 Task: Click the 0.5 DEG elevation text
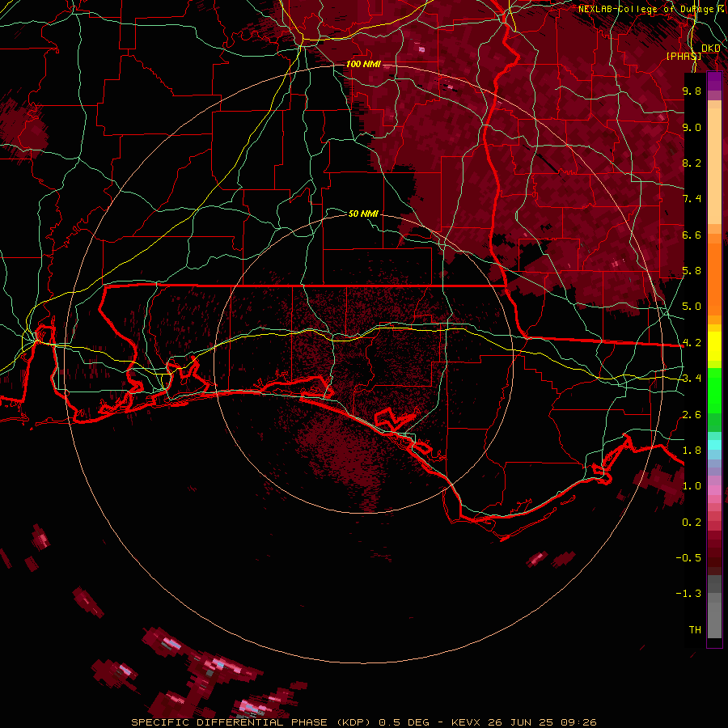point(404,722)
